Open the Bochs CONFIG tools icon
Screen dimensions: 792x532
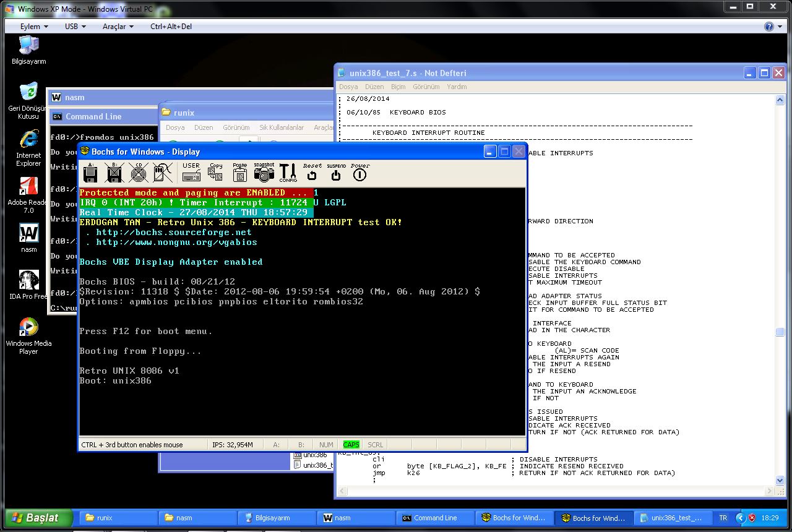288,173
